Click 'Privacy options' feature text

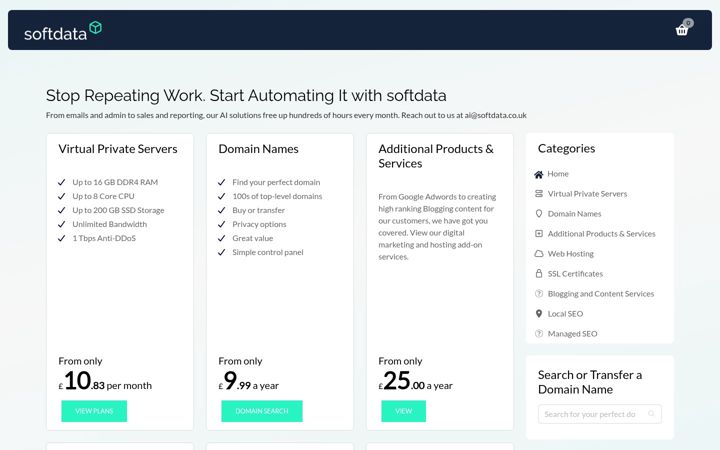pyautogui.click(x=259, y=224)
